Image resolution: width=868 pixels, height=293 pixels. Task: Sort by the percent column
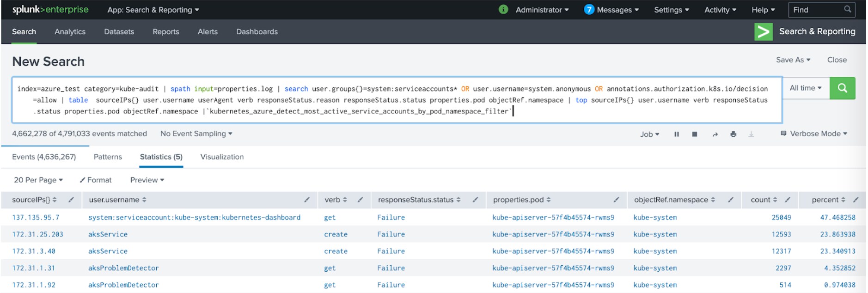point(828,200)
